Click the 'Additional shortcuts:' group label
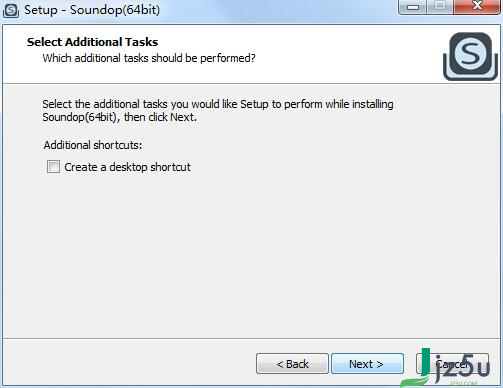The height and width of the screenshot is (388, 503). [93, 145]
